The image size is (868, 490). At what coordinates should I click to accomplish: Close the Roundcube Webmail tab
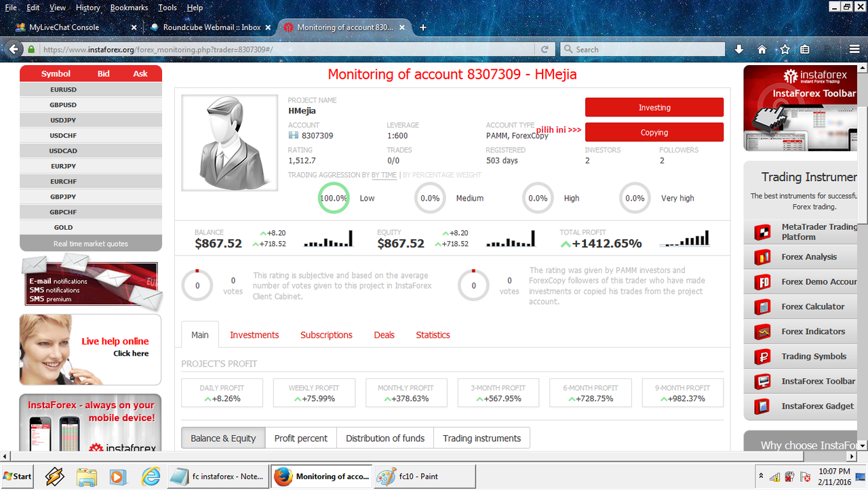[269, 28]
